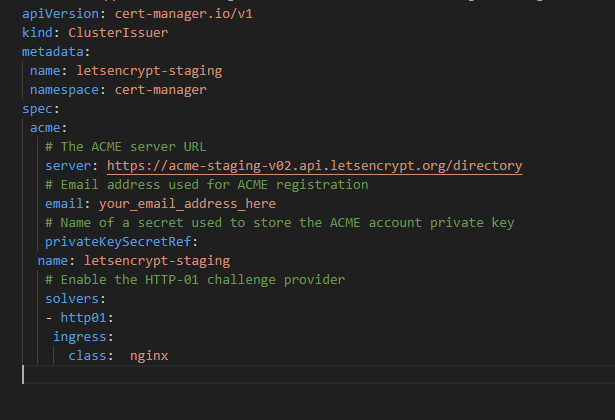Click the namespace key

64,90
